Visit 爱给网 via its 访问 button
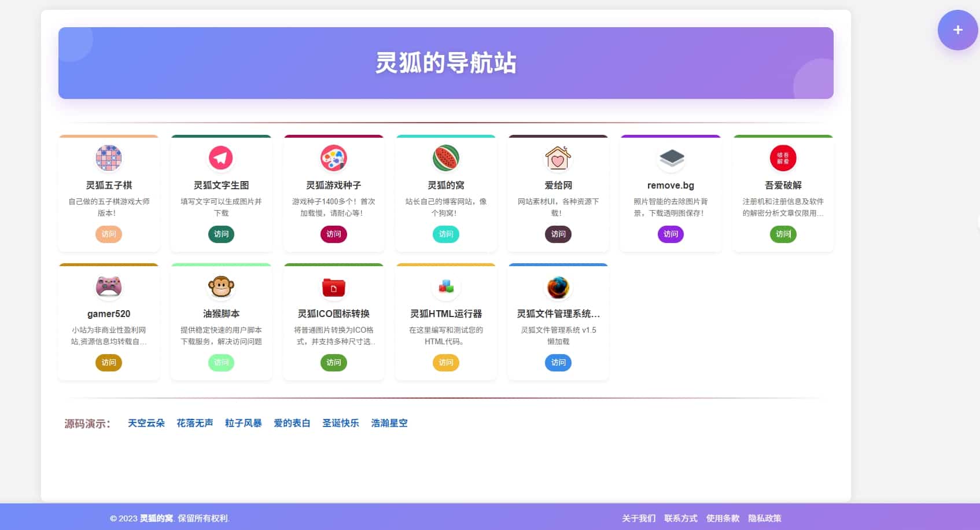 coord(558,234)
